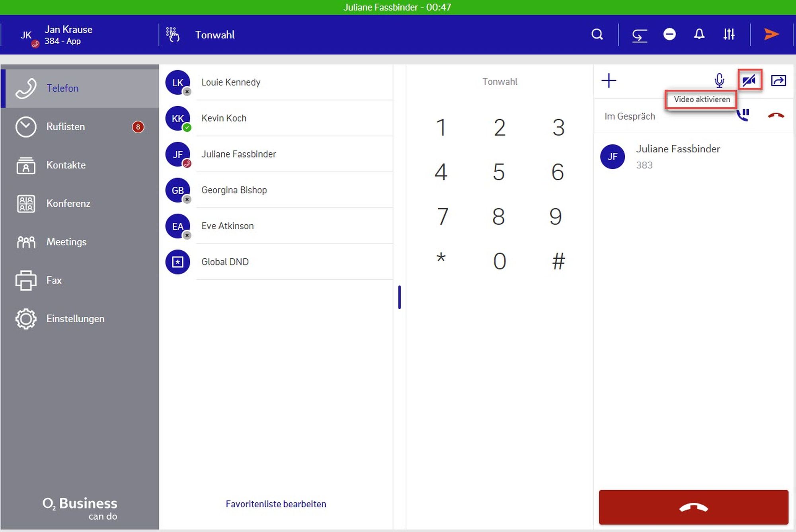Hang up with large red button
Screen dimensions: 796x532
tap(693, 507)
